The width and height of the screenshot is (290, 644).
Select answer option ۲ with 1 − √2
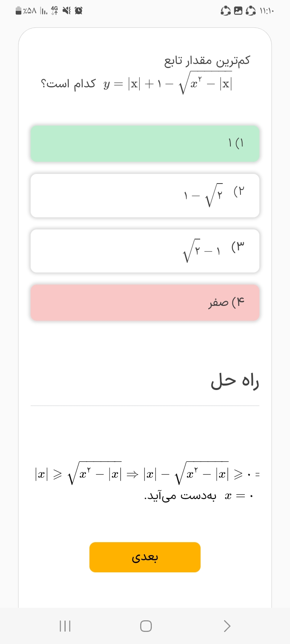145,196
